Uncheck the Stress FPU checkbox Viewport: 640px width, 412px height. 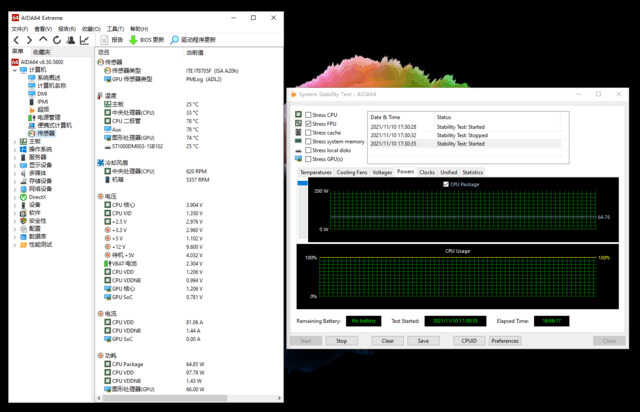click(308, 123)
